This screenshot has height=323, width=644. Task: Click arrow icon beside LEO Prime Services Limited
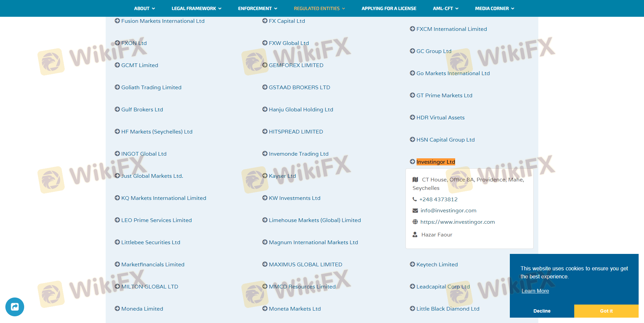coord(117,220)
